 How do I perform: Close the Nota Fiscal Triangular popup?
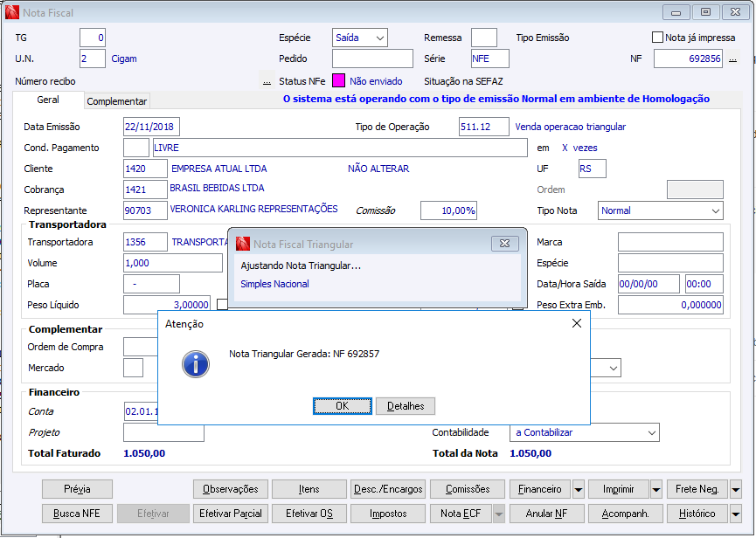point(505,244)
